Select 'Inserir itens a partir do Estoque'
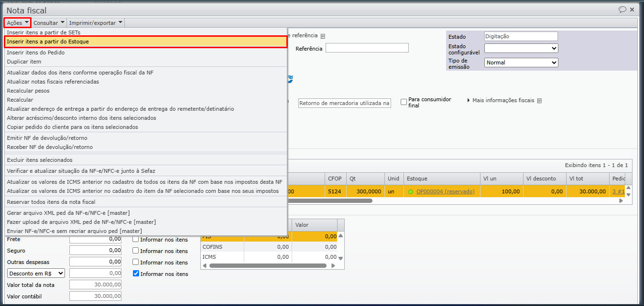This screenshot has width=644, height=306. tap(145, 42)
